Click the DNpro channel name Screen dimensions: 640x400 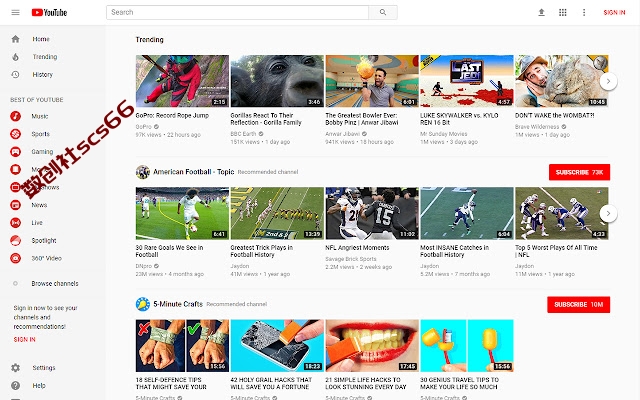coord(144,266)
